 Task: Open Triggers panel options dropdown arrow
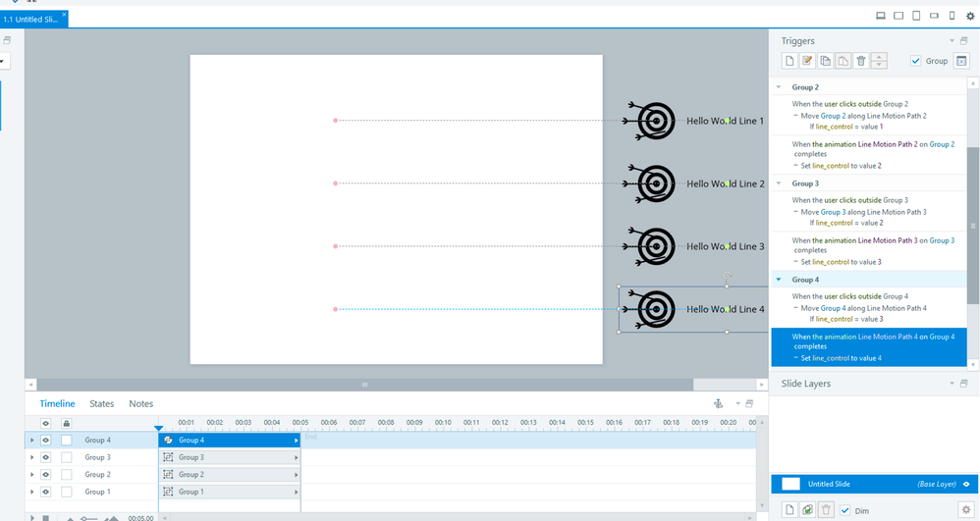click(952, 40)
